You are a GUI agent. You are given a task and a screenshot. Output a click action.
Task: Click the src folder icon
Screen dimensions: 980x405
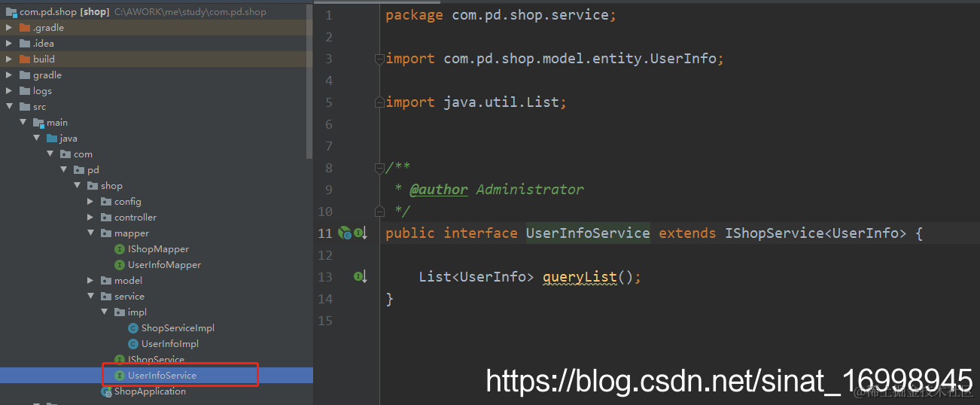[25, 107]
